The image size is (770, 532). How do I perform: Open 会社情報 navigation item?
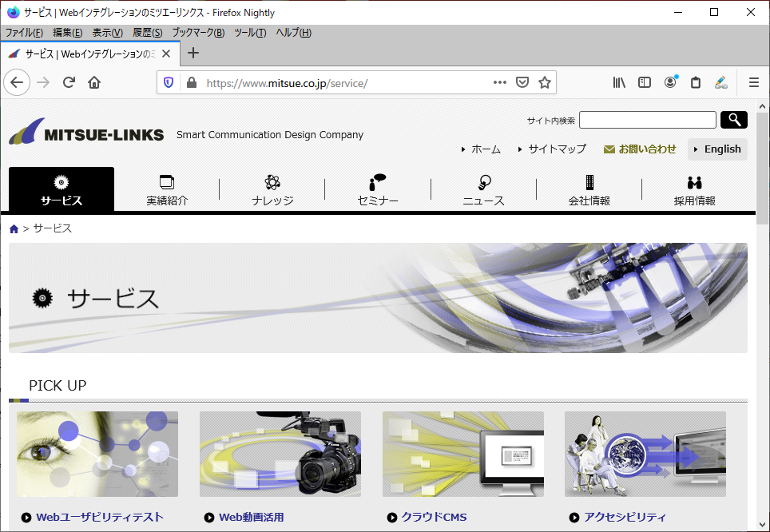pos(589,189)
